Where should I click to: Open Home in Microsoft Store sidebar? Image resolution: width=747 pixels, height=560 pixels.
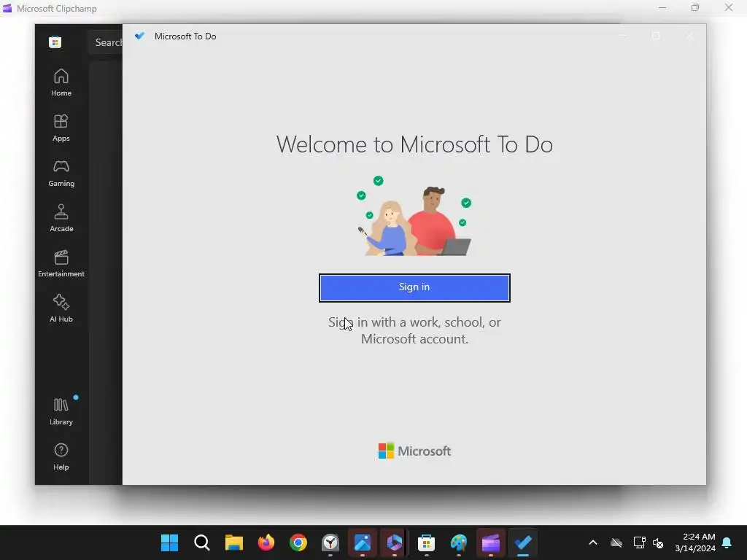[x=61, y=82]
